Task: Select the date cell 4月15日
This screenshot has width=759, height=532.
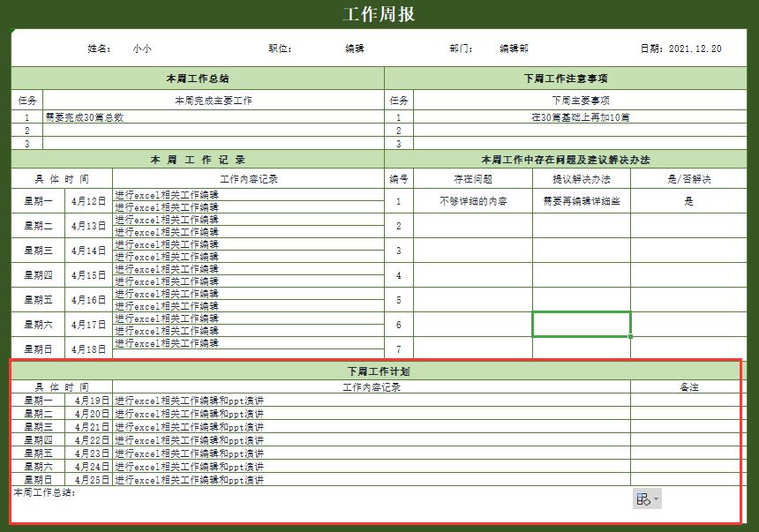Action: [88, 275]
